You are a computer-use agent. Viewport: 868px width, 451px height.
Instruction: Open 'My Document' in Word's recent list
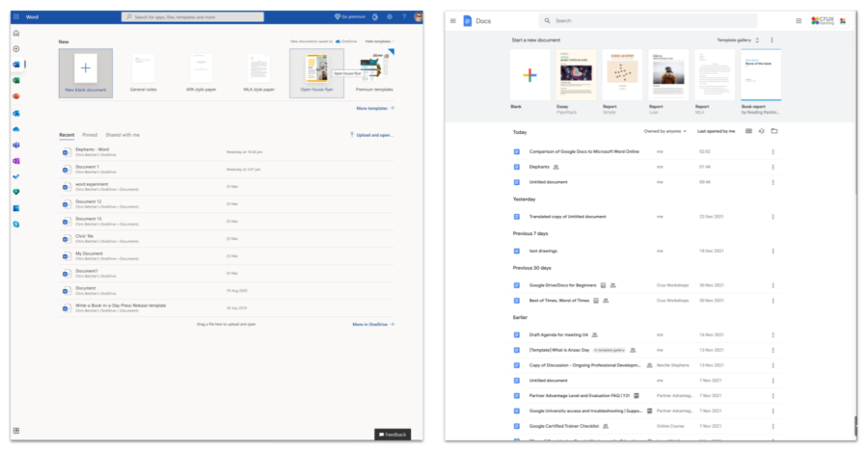(x=227, y=256)
